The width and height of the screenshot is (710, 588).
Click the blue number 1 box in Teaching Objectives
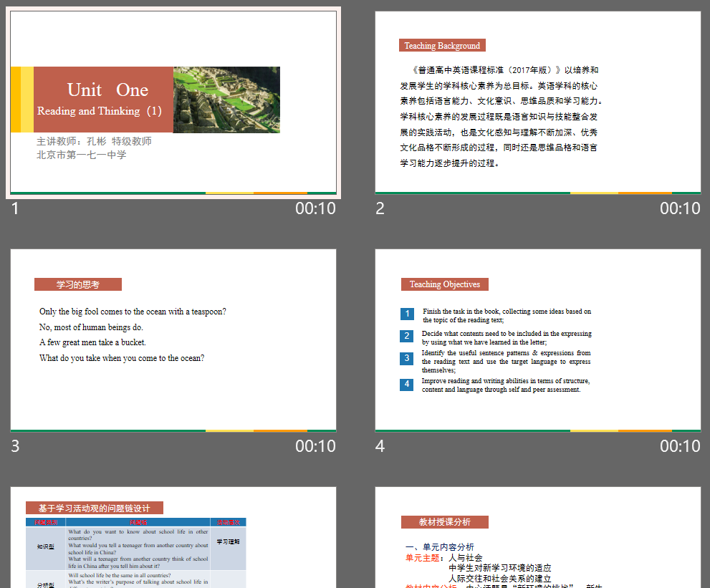click(x=407, y=314)
